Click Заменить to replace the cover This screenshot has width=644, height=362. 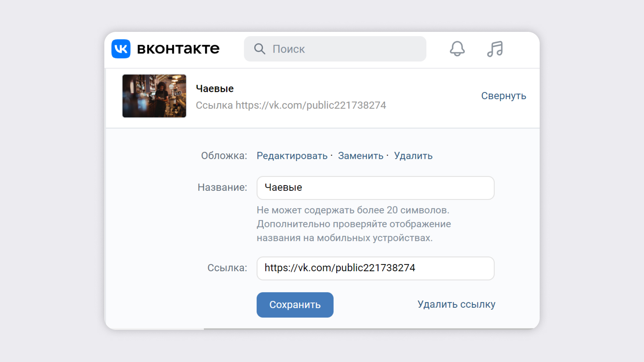point(361,156)
